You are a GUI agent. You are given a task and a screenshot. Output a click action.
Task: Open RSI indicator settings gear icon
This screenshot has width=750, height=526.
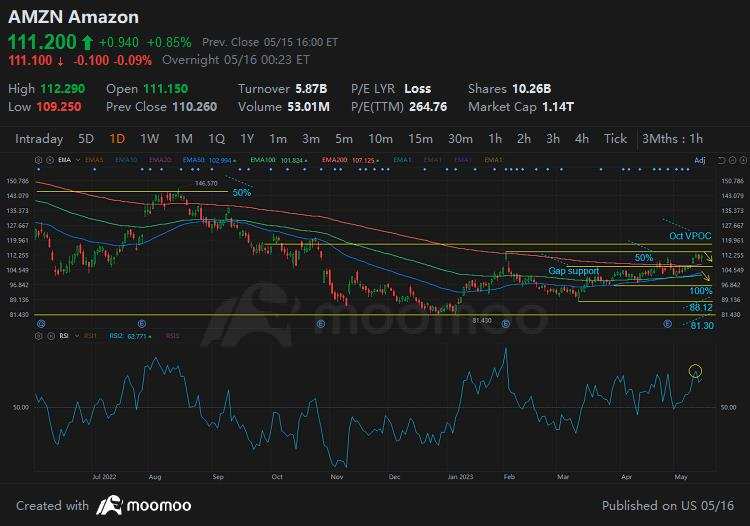tap(39, 336)
